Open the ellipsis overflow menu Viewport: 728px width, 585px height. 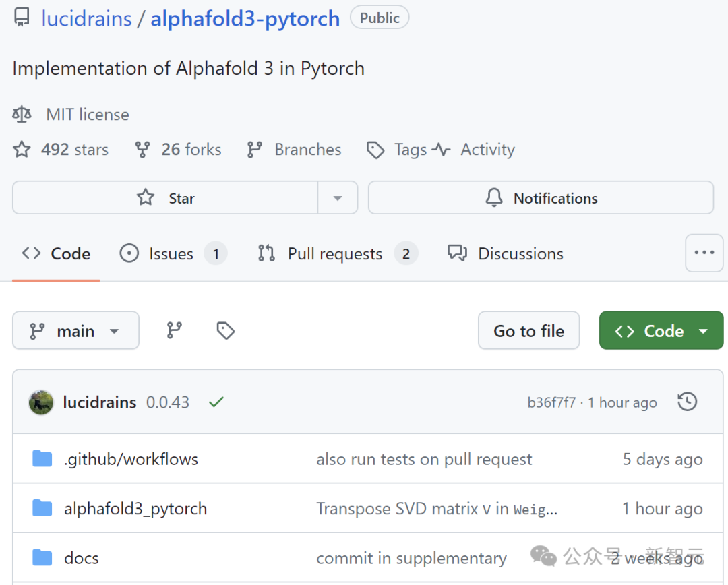pos(704,253)
